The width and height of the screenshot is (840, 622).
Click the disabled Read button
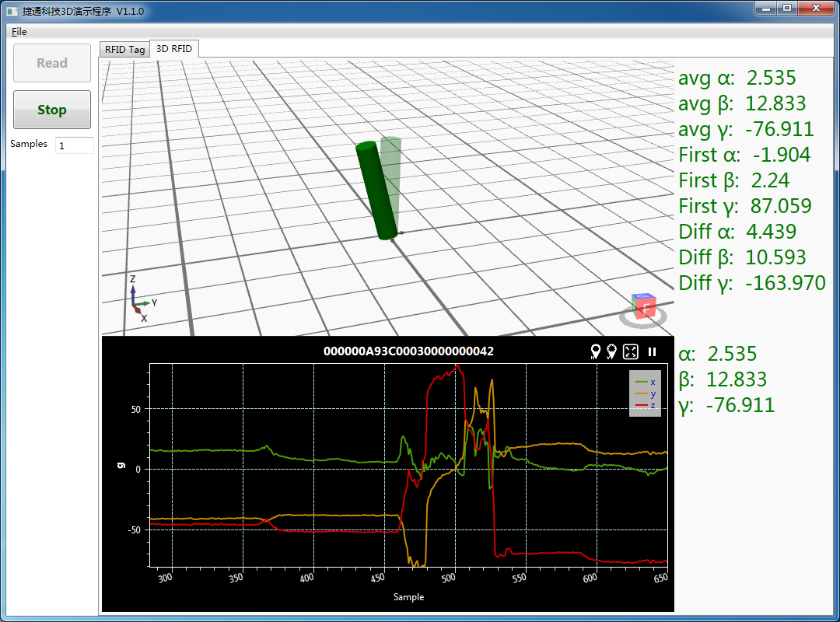[52, 64]
